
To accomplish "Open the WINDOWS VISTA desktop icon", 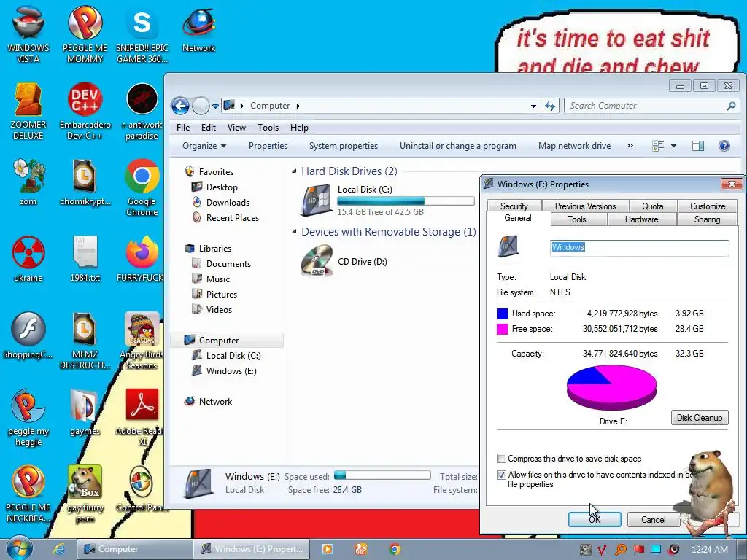I will (x=28, y=34).
